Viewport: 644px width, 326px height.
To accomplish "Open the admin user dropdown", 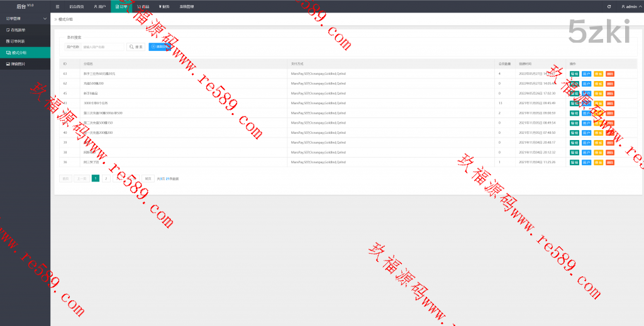I will [x=629, y=6].
